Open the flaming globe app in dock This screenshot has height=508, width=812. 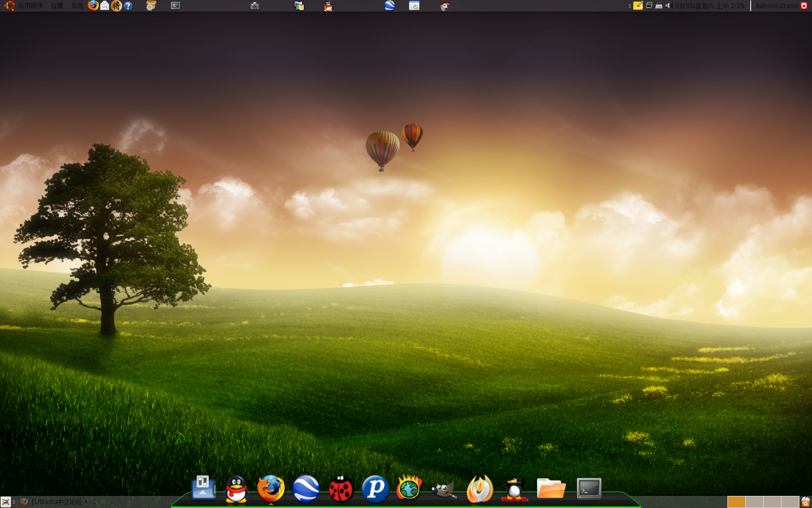tap(409, 488)
